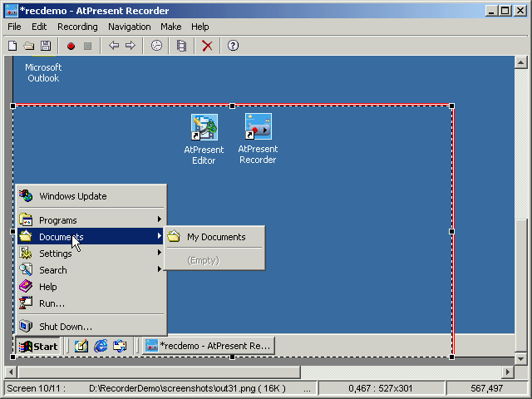Open the Make menu
This screenshot has height=399, width=532.
171,27
